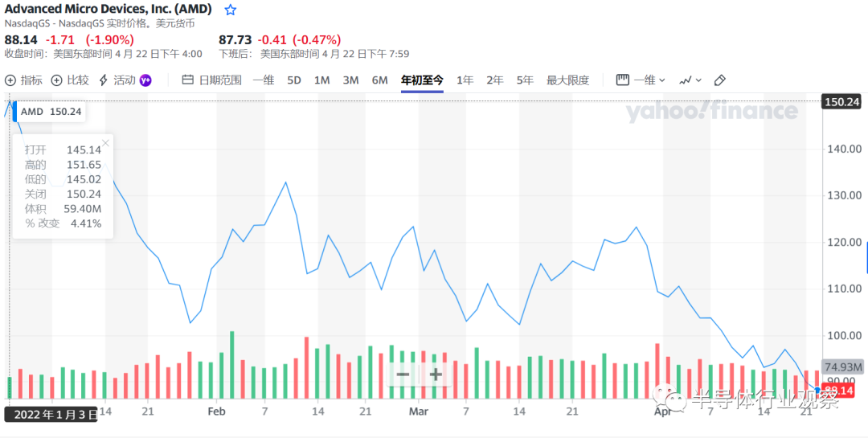Click the blue current price dot
Screen dimensions: 868x438
click(817, 391)
